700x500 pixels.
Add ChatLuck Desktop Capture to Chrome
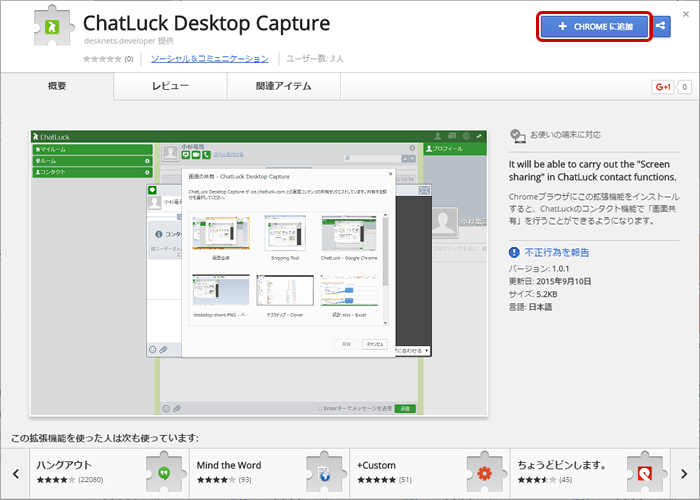pyautogui.click(x=594, y=27)
